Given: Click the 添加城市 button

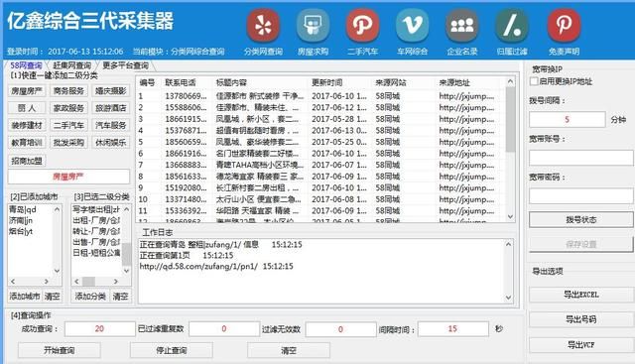Looking at the screenshot, I should [x=24, y=297].
